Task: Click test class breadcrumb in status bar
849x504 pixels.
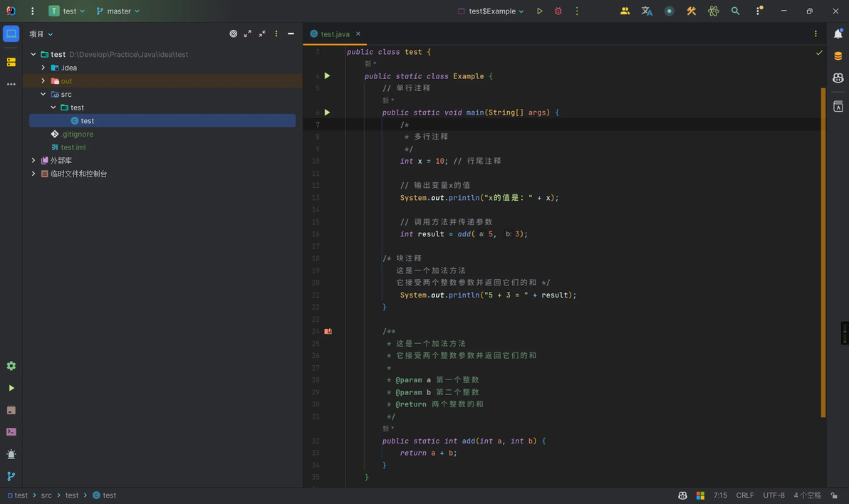Action: coord(104,495)
